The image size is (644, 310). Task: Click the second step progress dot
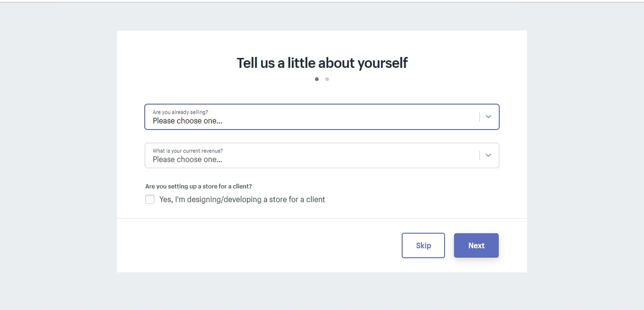pyautogui.click(x=327, y=79)
